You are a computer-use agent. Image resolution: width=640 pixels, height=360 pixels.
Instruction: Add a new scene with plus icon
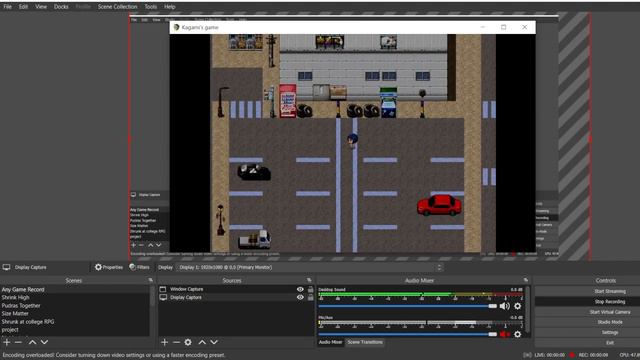(7, 342)
